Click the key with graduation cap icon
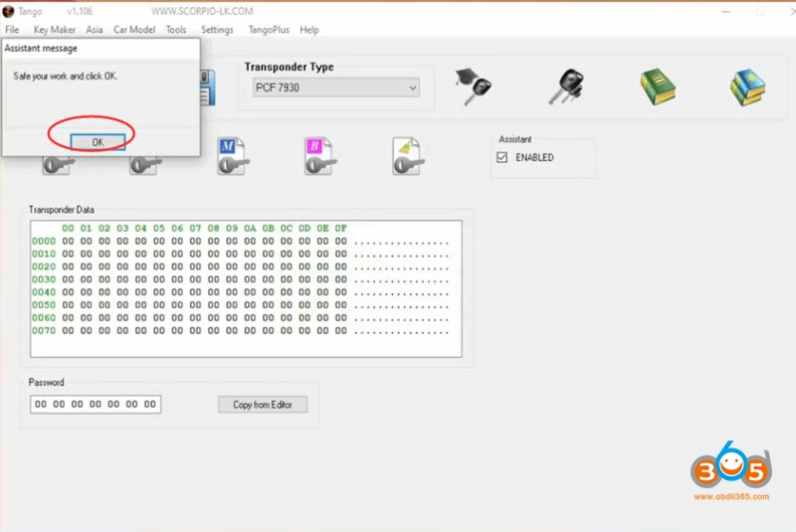This screenshot has height=532, width=796. pos(474,87)
